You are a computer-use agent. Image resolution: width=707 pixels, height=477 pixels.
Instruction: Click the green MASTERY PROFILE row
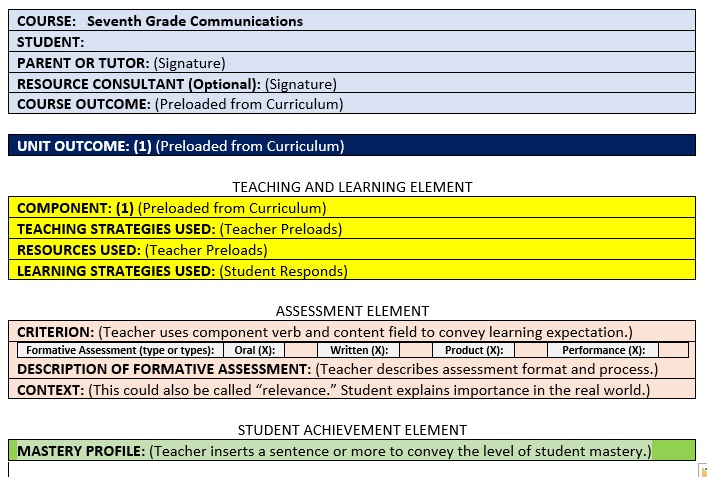click(350, 451)
